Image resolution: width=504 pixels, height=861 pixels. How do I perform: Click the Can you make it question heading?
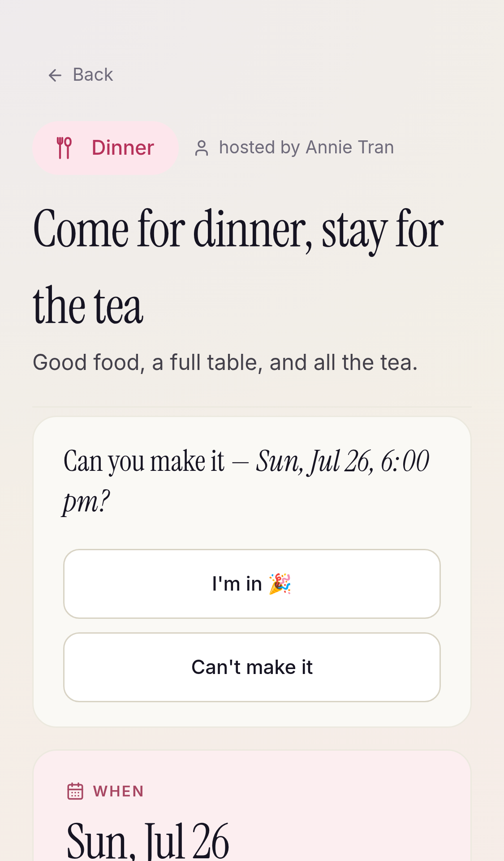246,481
